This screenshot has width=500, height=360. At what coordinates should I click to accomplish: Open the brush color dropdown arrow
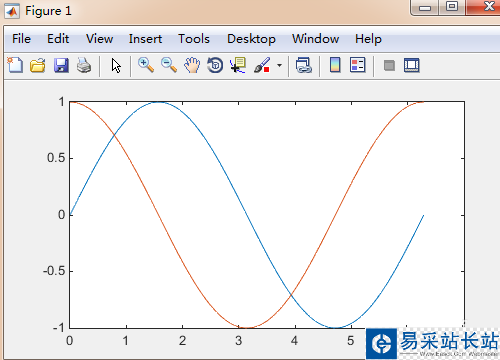[279, 65]
